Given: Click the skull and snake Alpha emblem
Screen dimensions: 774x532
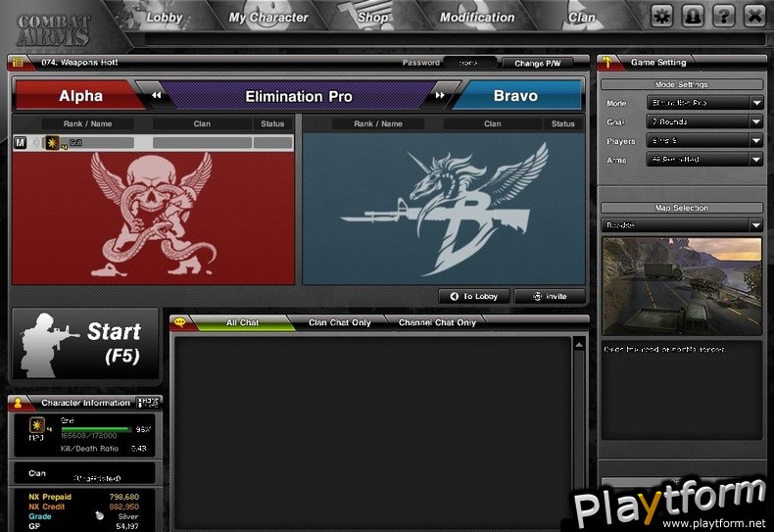Looking at the screenshot, I should 153,215.
